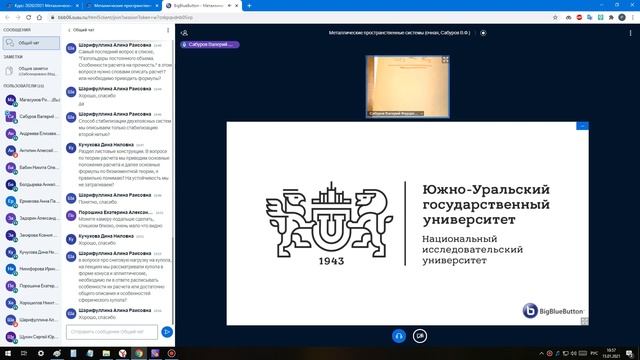This screenshot has height=360, width=640.
Task: Toggle webcam sharing button
Action: point(420,336)
